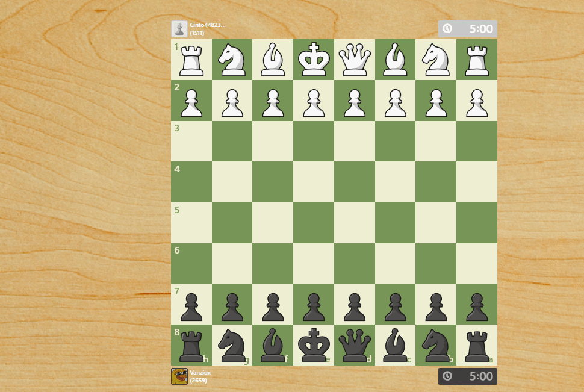
Task: Select the white knight on b1
Action: [436, 60]
